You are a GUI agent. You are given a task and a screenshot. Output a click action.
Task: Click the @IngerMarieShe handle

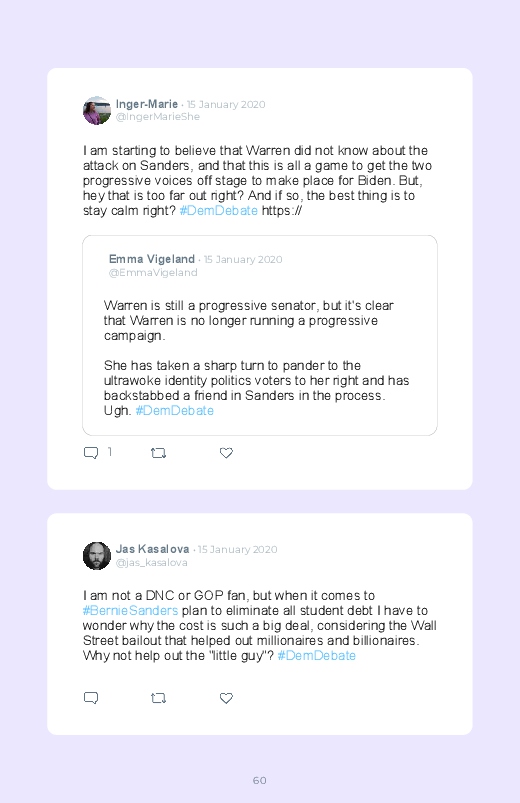pos(158,117)
